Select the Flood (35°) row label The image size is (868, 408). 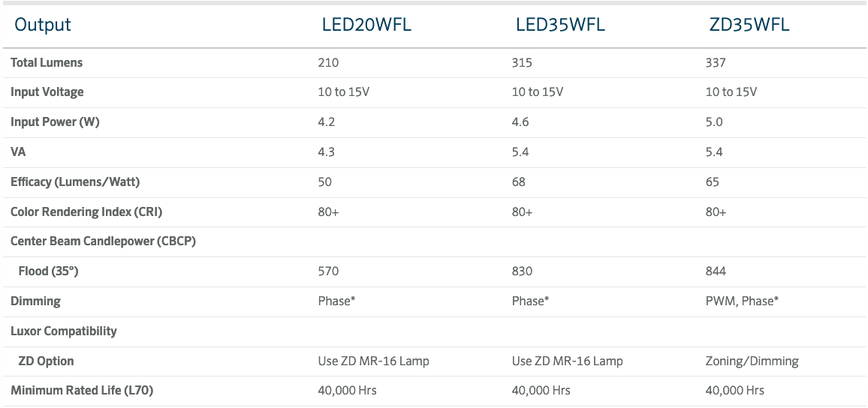point(49,271)
